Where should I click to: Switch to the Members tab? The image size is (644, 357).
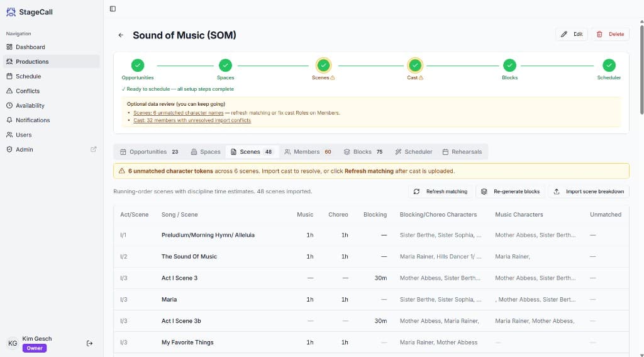[308, 152]
